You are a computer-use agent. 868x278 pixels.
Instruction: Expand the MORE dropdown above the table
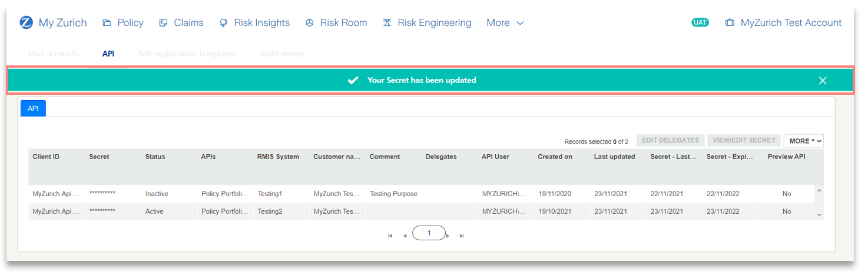pos(803,141)
